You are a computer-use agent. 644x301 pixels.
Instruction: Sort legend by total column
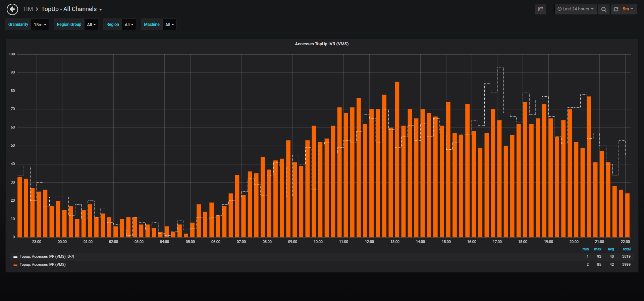point(627,249)
